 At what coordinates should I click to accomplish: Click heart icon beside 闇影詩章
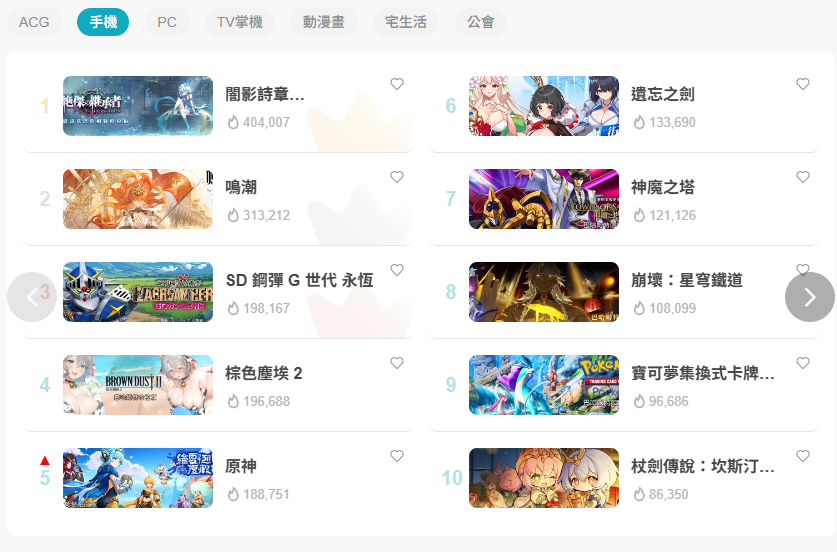click(397, 84)
